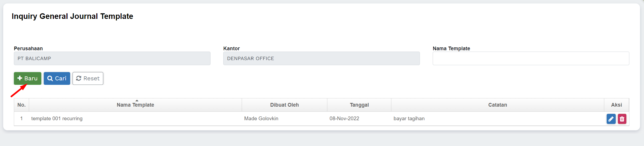The image size is (644, 146).
Task: Edit the template 001 recurring row
Action: click(x=611, y=119)
